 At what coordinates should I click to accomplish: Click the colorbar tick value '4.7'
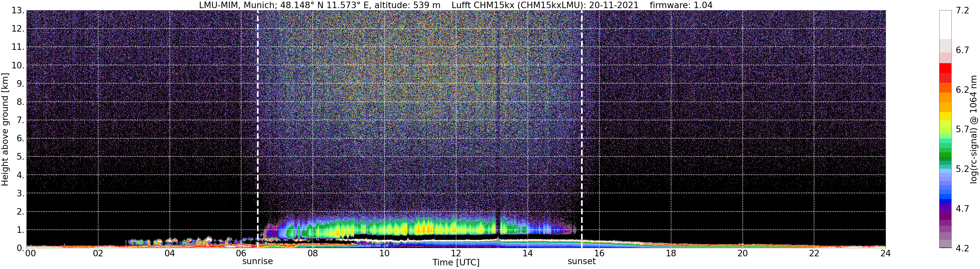click(x=962, y=208)
